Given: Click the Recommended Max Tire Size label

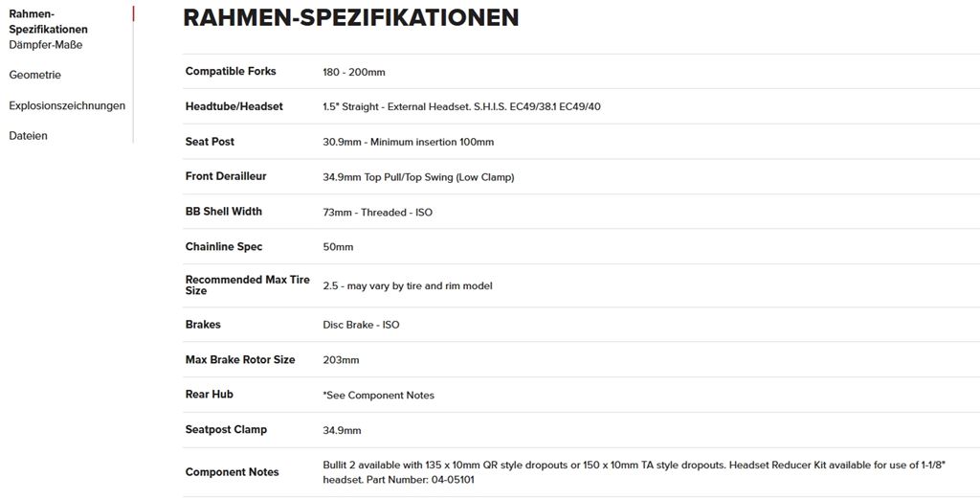Looking at the screenshot, I should click(x=248, y=284).
